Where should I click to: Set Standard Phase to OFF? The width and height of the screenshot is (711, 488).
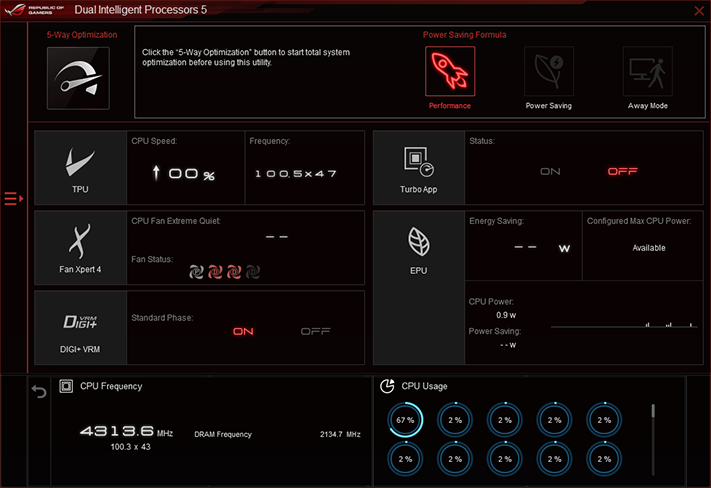pos(316,332)
